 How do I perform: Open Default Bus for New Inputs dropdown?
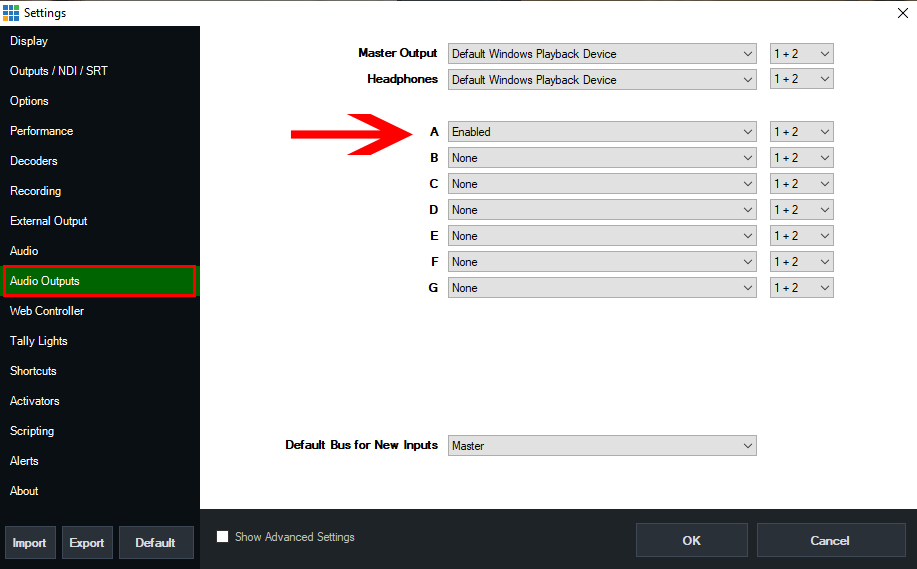(602, 446)
